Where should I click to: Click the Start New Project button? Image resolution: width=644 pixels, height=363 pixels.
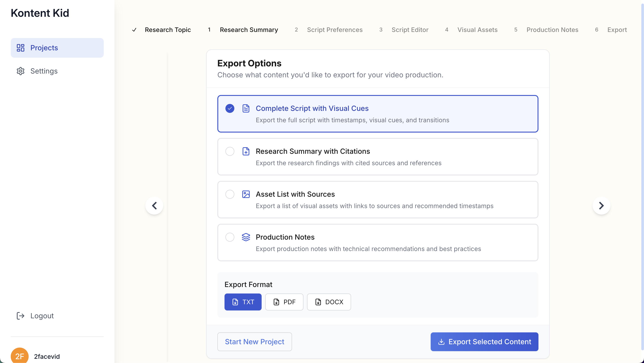tap(254, 342)
